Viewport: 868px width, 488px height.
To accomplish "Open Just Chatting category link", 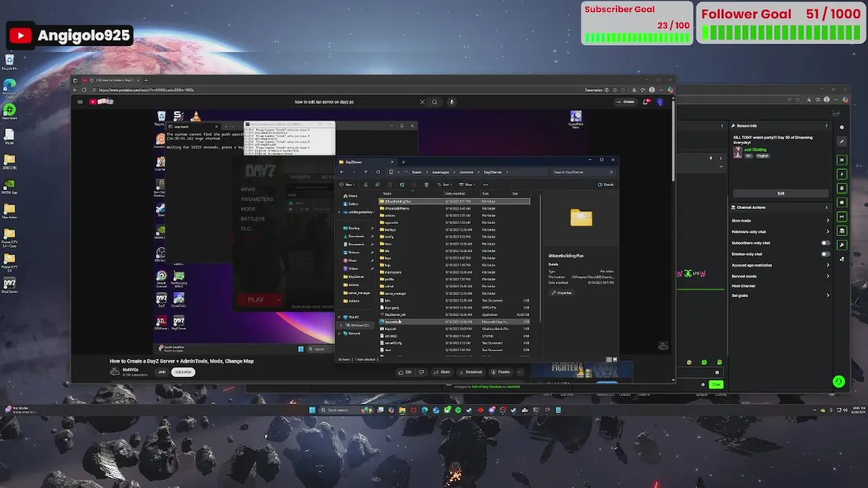I will [755, 150].
